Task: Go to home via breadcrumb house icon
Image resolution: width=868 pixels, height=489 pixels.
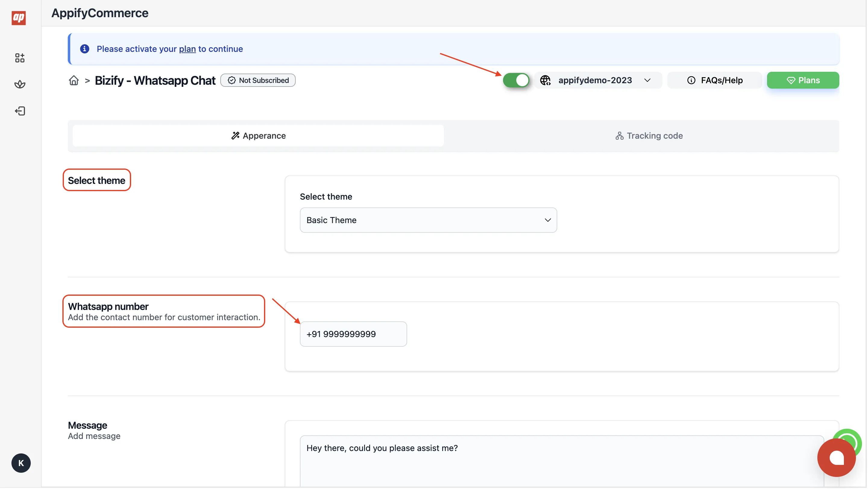Action: [74, 80]
